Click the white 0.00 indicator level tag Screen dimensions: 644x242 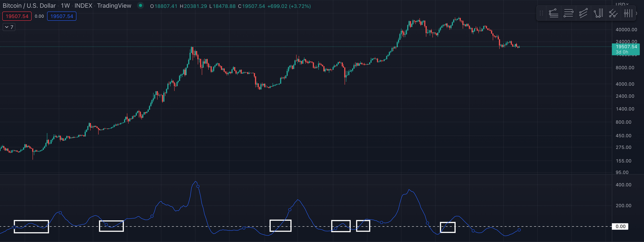pyautogui.click(x=620, y=227)
